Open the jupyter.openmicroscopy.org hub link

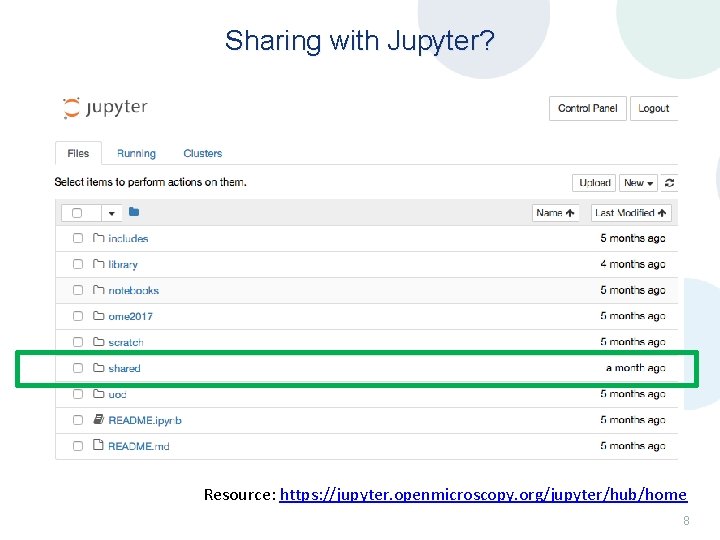[483, 495]
